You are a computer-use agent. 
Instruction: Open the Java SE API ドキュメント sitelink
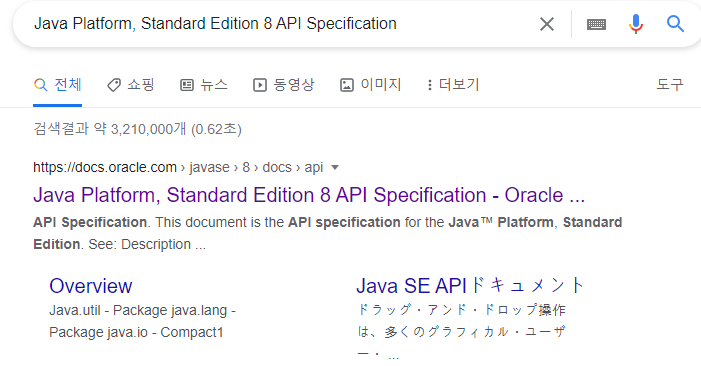470,286
